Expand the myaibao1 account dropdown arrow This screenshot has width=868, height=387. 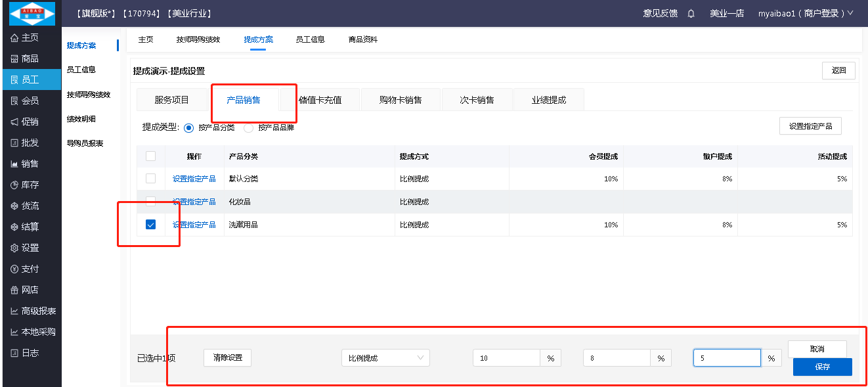(850, 13)
